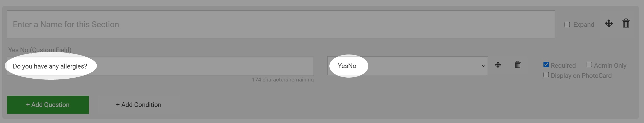Uncheck the Required checkbox box
Image resolution: width=644 pixels, height=123 pixels.
point(546,65)
